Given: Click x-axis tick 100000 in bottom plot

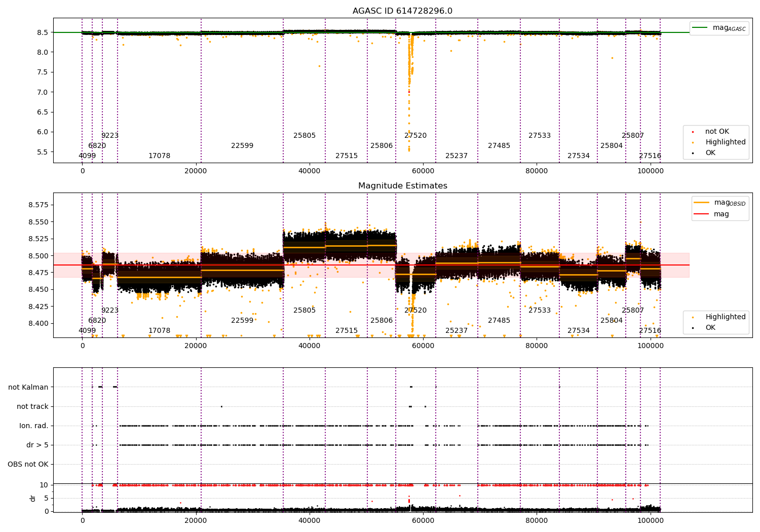Looking at the screenshot, I should (x=650, y=520).
